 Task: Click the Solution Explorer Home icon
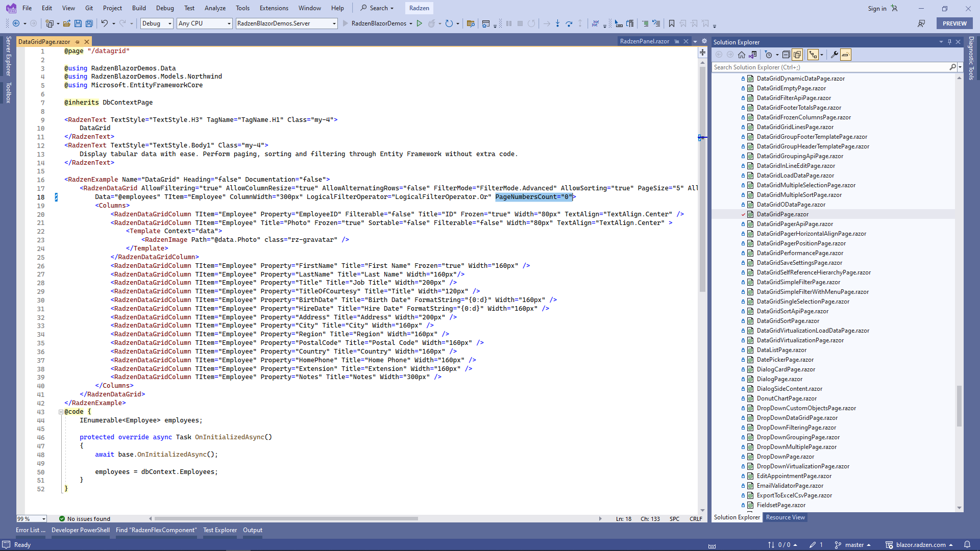click(x=742, y=55)
